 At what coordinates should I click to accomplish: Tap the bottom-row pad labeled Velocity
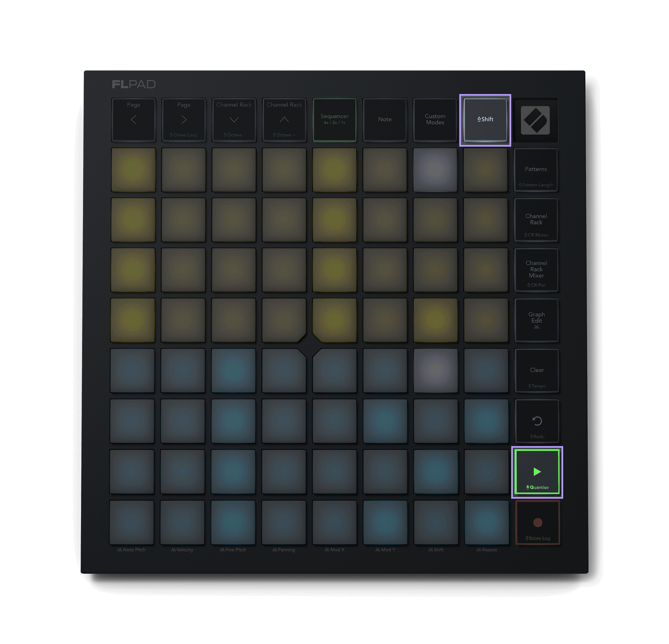(182, 522)
